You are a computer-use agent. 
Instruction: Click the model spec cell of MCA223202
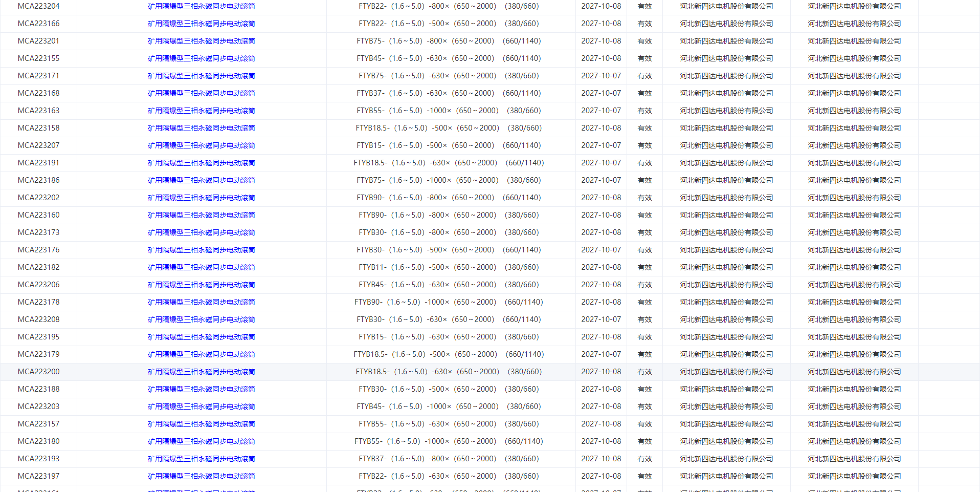(x=449, y=198)
